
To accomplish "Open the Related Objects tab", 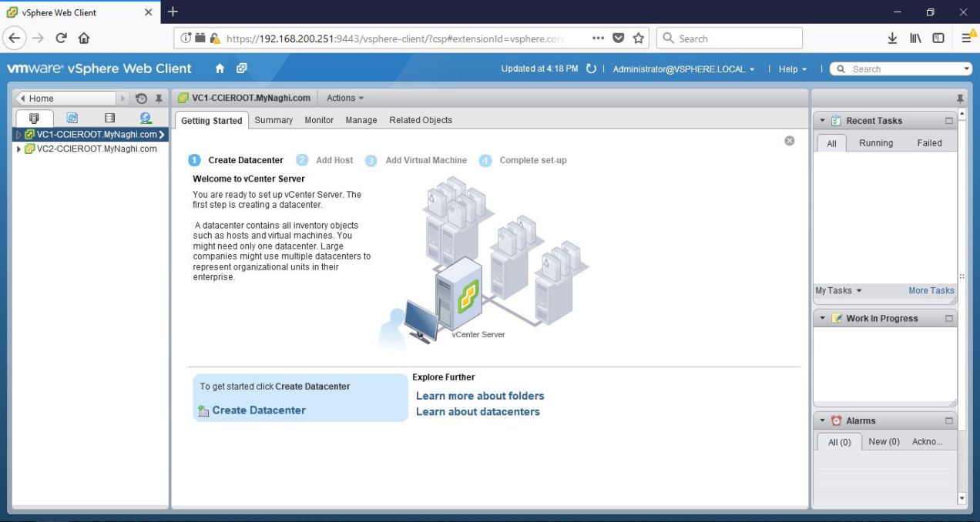I will (x=420, y=120).
